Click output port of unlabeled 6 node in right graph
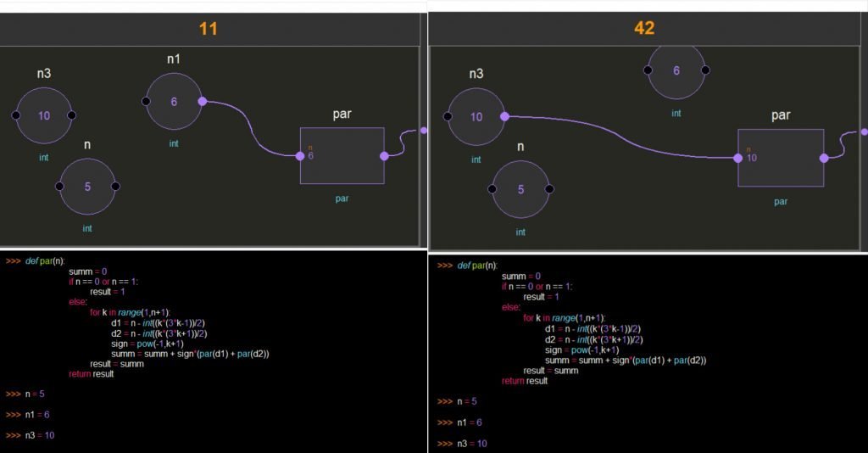The image size is (868, 453). 705,70
